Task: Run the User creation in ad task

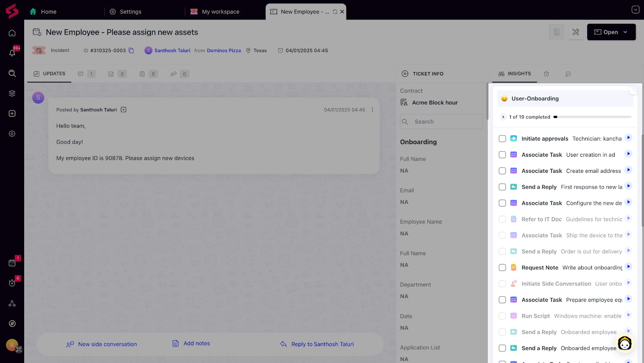Action: (x=628, y=154)
